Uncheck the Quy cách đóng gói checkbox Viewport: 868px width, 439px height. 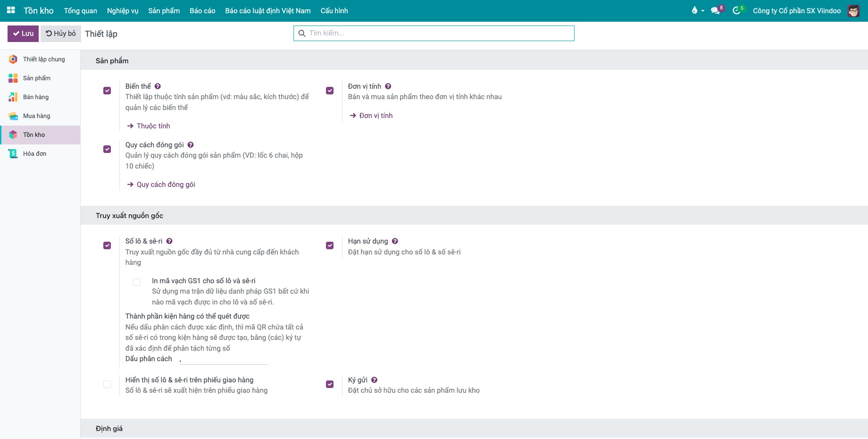point(107,149)
